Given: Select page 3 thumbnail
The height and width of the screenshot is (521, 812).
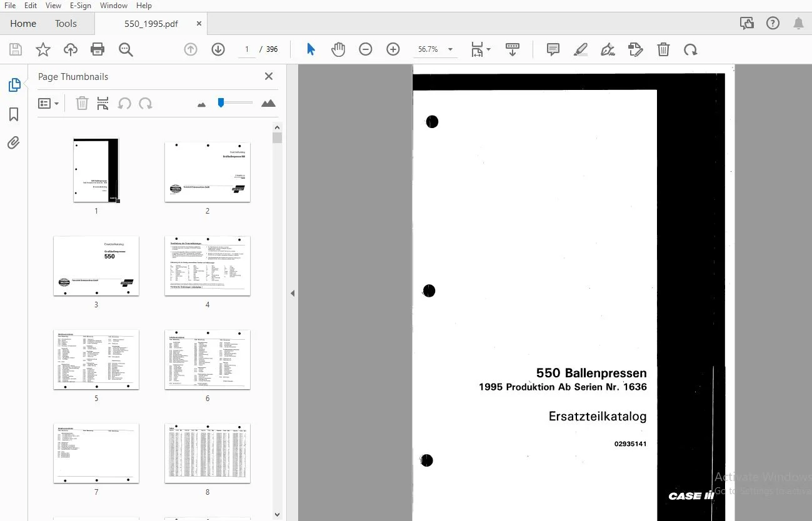Looking at the screenshot, I should point(96,265).
